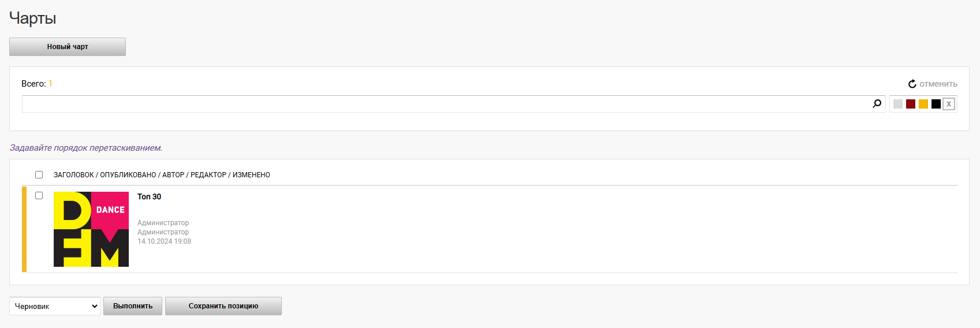Click the Новый чарт button
The width and height of the screenshot is (980, 328).
tap(68, 47)
